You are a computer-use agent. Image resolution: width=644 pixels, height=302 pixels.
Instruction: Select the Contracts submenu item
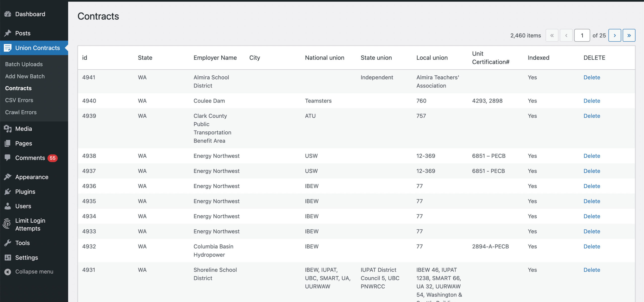tap(18, 88)
